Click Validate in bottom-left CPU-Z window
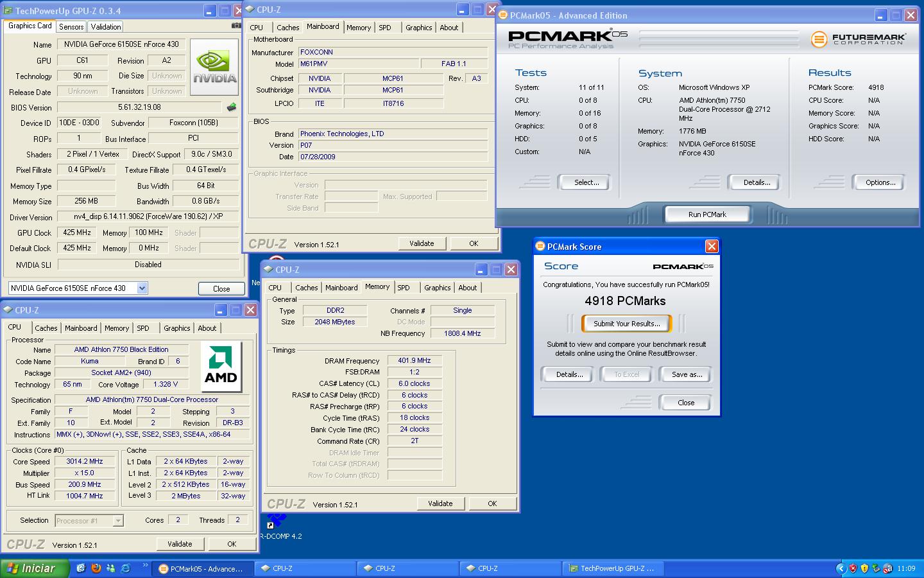The height and width of the screenshot is (578, 924). pos(180,544)
